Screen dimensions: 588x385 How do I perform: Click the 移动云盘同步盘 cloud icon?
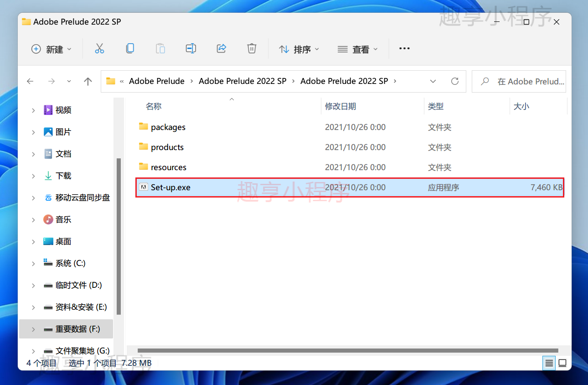48,198
